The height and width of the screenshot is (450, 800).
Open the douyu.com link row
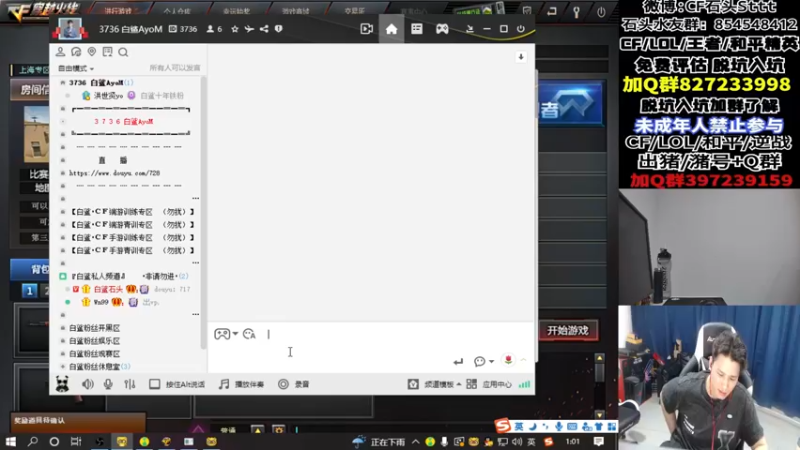pyautogui.click(x=115, y=173)
